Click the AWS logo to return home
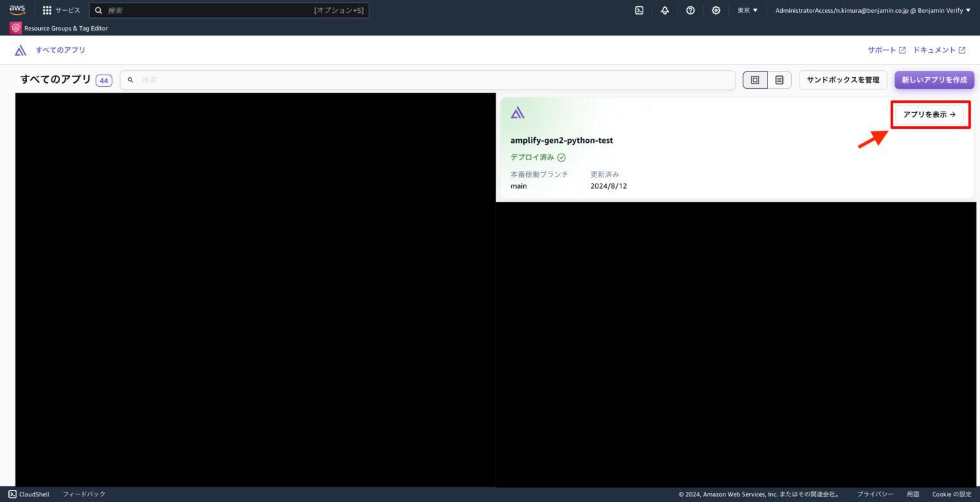Screen dimensions: 980x502 tap(17, 10)
